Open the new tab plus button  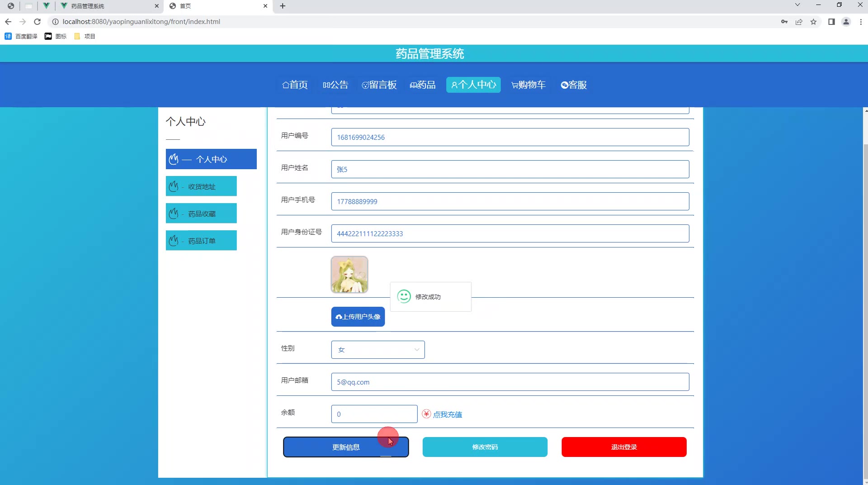283,6
